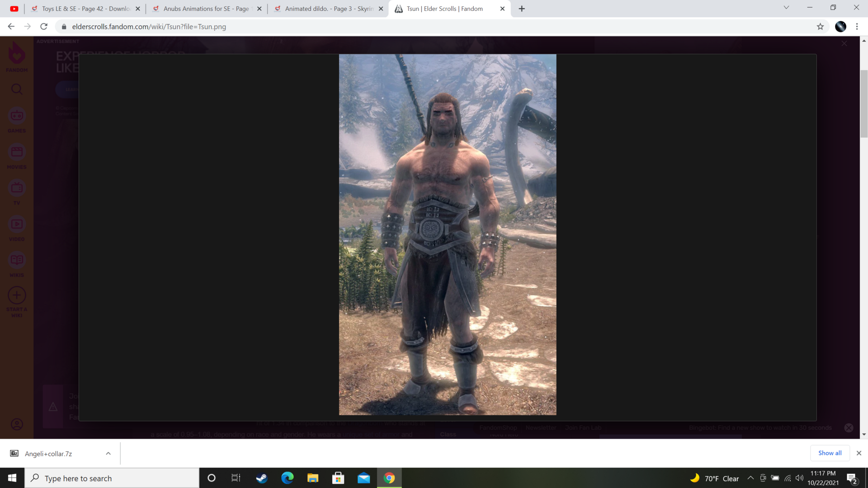868x488 pixels.
Task: Click Start a Wiki plus icon
Action: point(17,296)
